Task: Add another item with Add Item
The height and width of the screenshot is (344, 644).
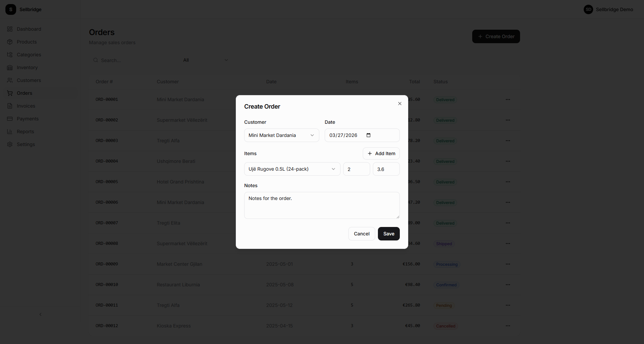Action: point(381,153)
